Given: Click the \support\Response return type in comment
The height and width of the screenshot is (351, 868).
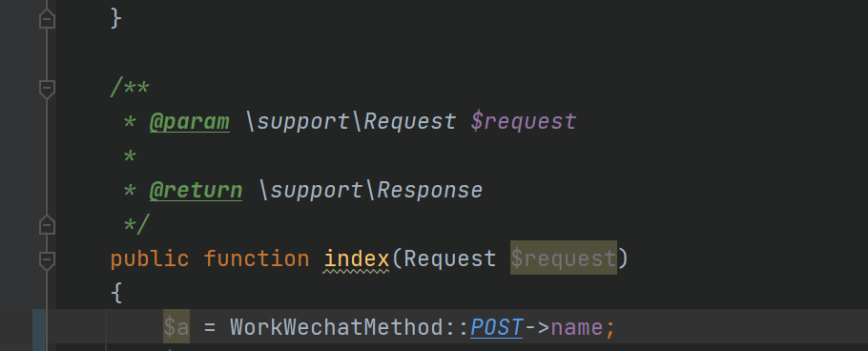Looking at the screenshot, I should (371, 190).
